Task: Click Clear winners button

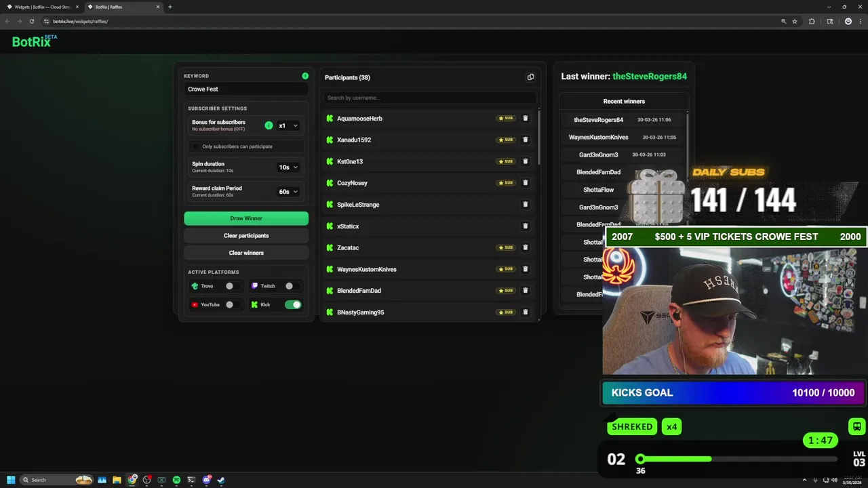Action: 246,253
